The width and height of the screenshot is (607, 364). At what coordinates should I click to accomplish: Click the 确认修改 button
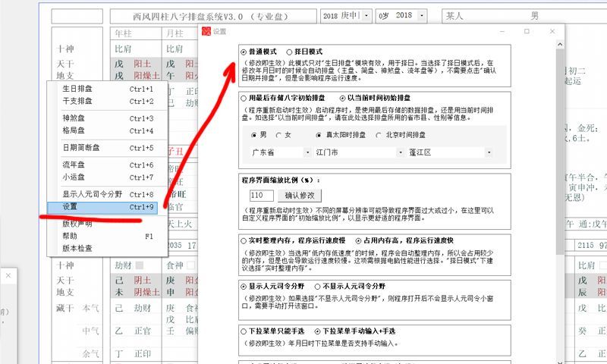point(300,196)
